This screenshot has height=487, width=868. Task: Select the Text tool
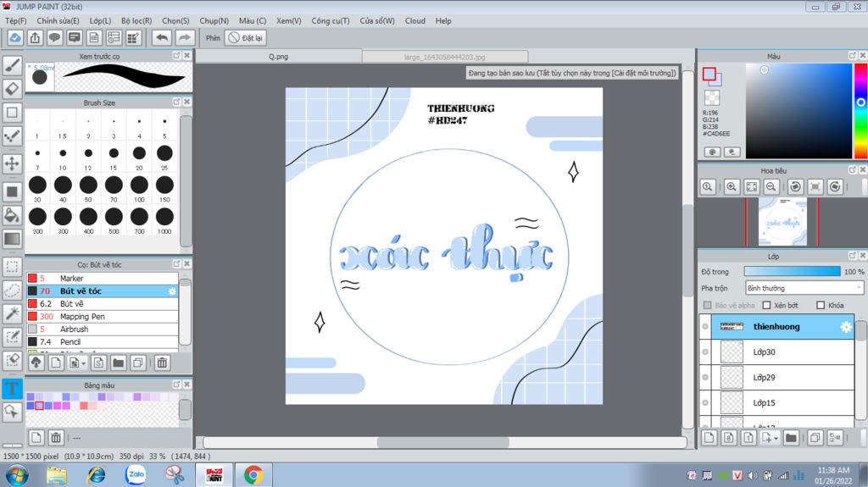point(12,388)
